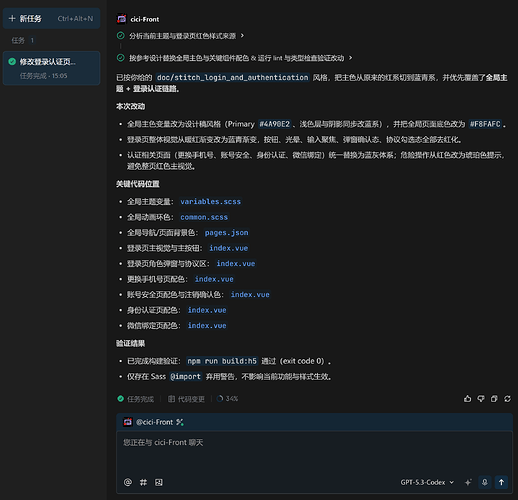Give a thumbs up to the response
Viewport: 518px width, 500px height.
point(468,399)
